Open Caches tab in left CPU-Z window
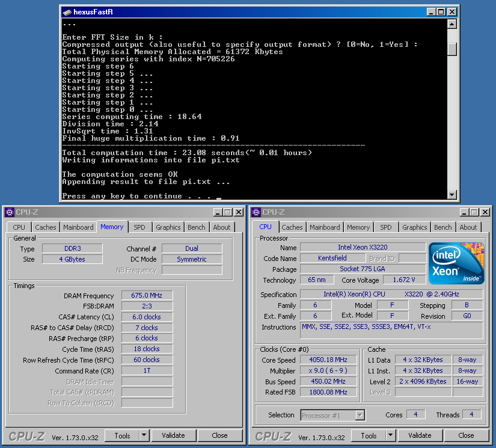Screen dimensions: 496x448 coord(46,227)
